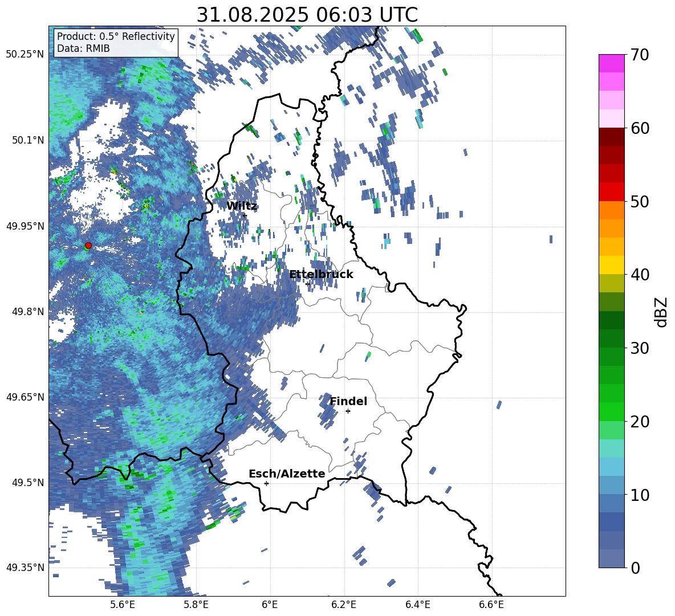The width and height of the screenshot is (675, 616).
Task: Click the 'Data: RMIB' text
Action: [83, 48]
